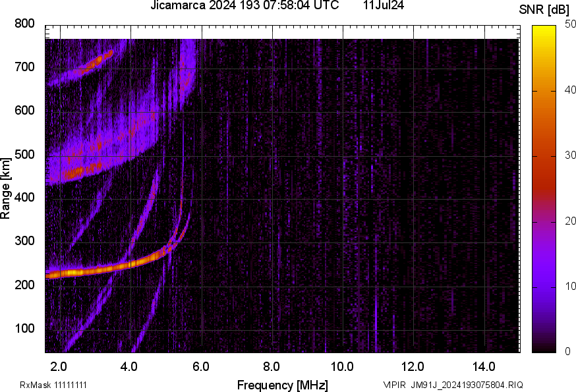This screenshot has height=392, width=576.
Task: Click the colorbar tick label '20'
Action: (570, 221)
